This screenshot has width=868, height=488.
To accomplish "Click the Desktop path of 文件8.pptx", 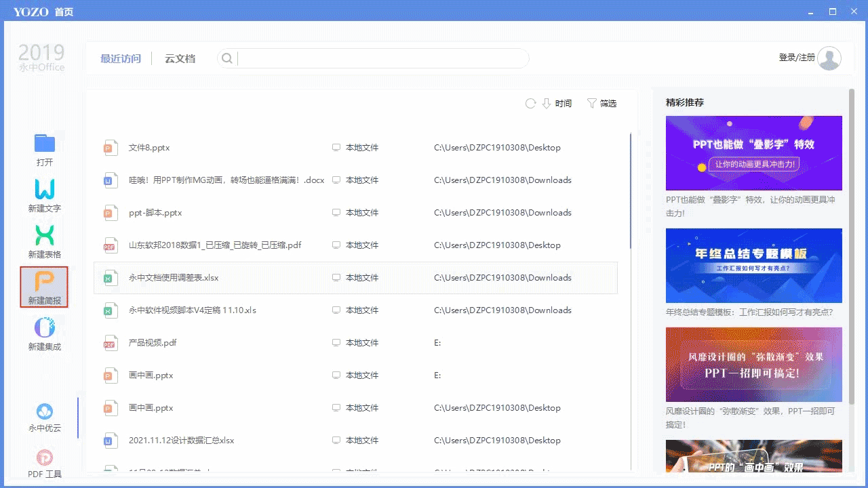I will pos(497,148).
